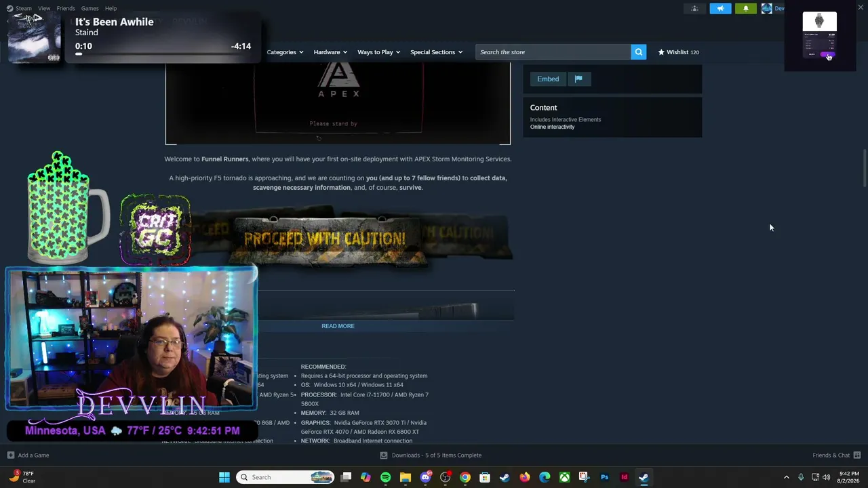Open Spotify from the taskbar
The image size is (868, 488).
(385, 477)
